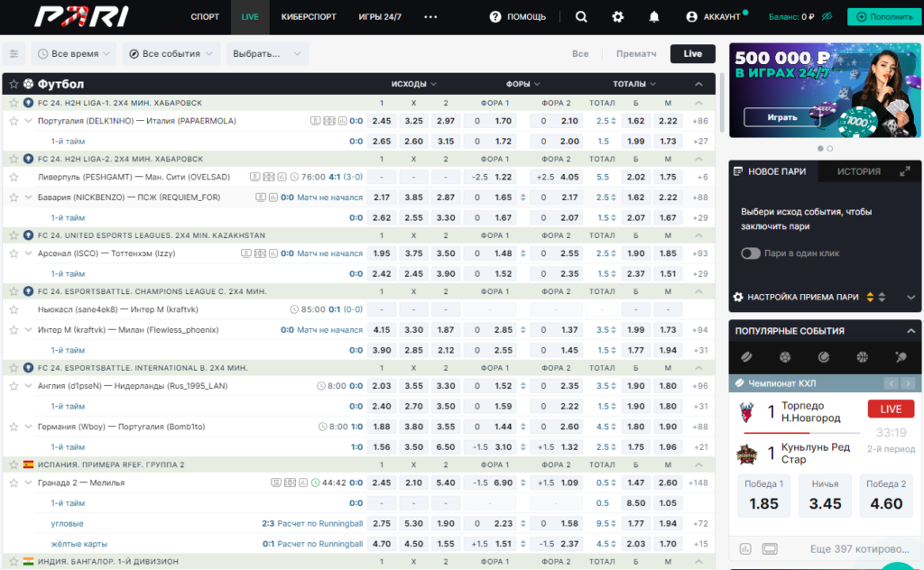924x570 pixels.
Task: Expand НАСТРОЙКА ПРИЕМА ПАРИ section
Action: tap(911, 298)
